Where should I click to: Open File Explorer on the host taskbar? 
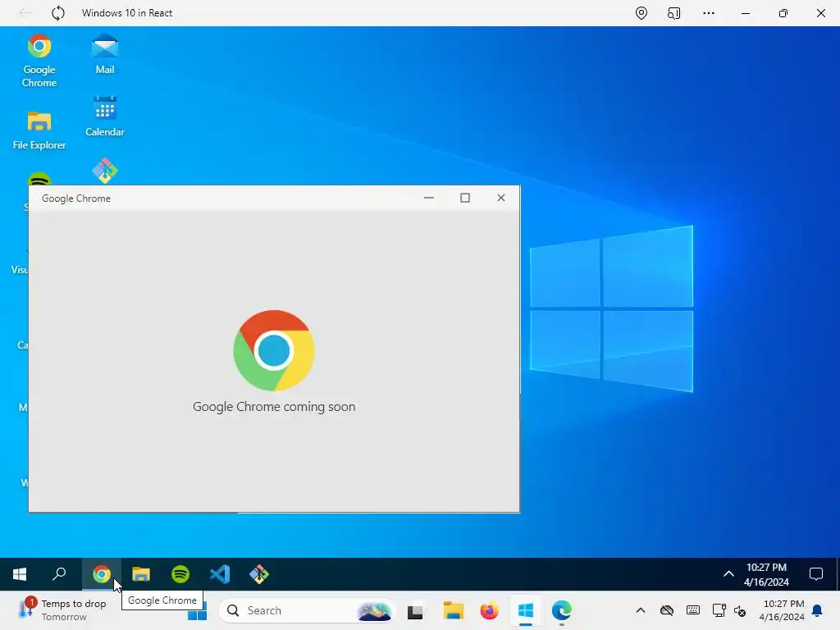pos(453,610)
